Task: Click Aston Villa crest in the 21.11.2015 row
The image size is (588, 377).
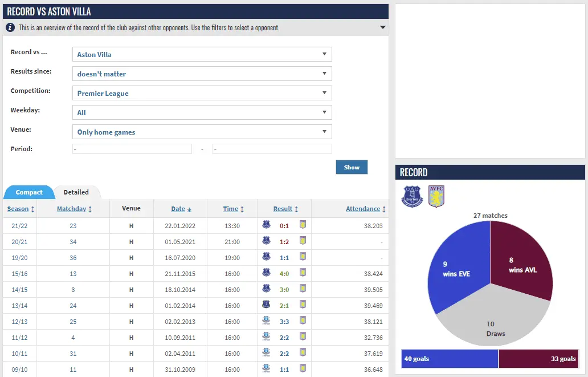Action: point(303,273)
